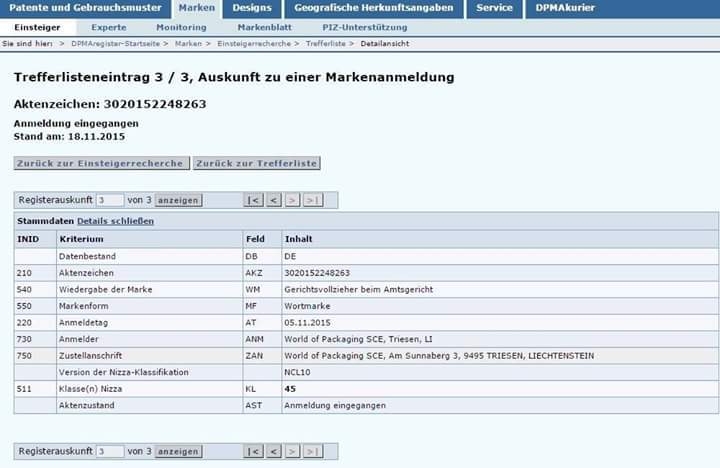The height and width of the screenshot is (468, 720).
Task: Go to first register entry icon
Action: tap(253, 200)
